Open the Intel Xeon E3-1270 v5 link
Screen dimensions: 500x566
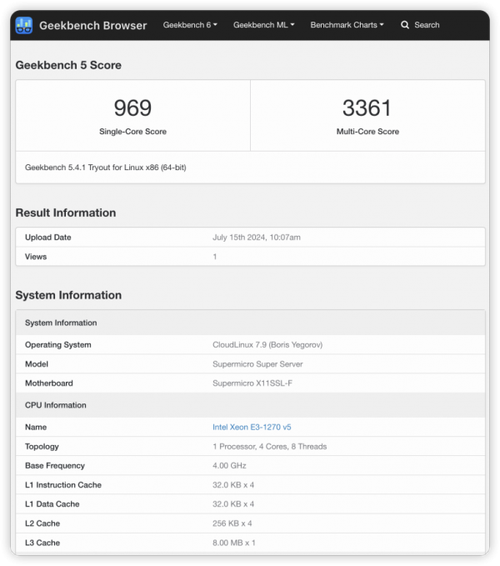click(x=252, y=427)
